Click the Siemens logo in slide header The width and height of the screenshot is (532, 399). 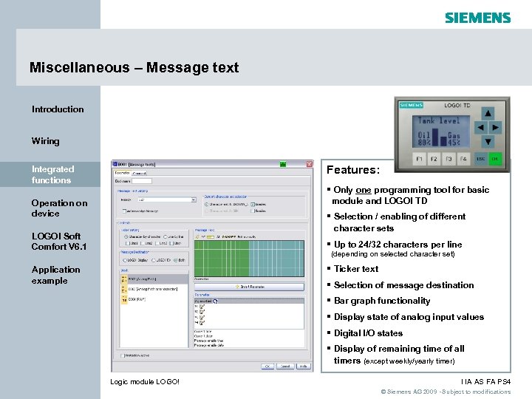[478, 18]
